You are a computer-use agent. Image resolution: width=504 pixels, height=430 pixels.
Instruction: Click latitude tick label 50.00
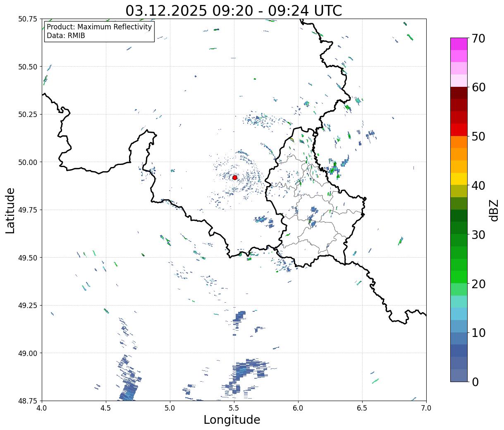tap(28, 162)
